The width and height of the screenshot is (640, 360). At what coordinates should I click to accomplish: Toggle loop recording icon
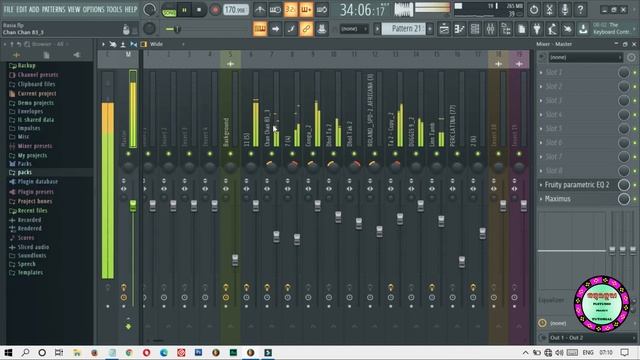pos(322,10)
